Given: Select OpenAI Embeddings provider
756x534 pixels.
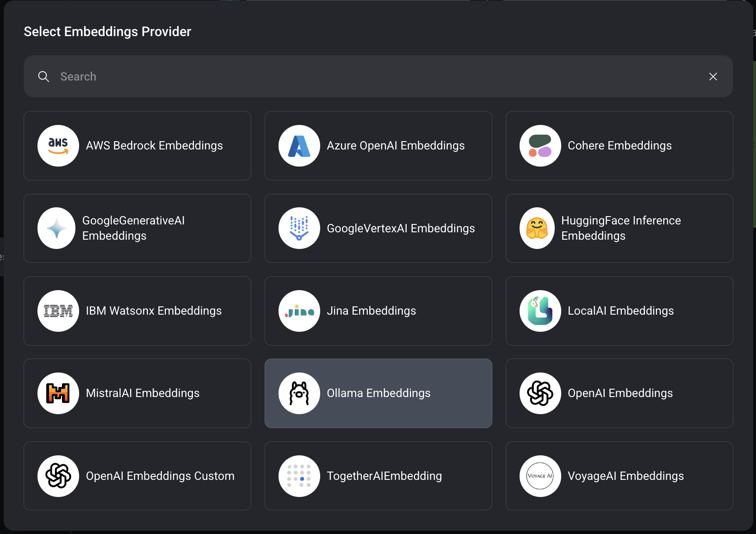Looking at the screenshot, I should (x=619, y=393).
